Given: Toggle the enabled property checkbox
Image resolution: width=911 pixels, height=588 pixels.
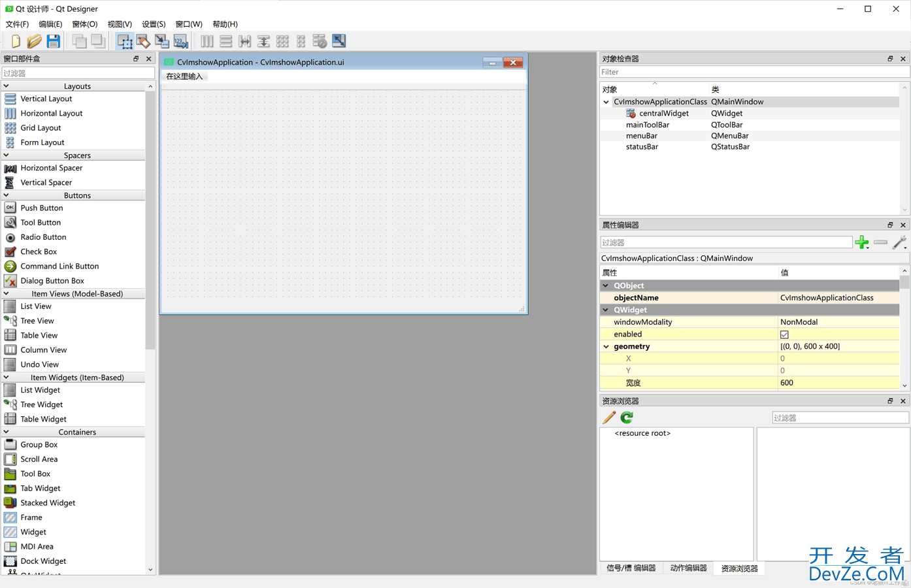Looking at the screenshot, I should click(784, 335).
